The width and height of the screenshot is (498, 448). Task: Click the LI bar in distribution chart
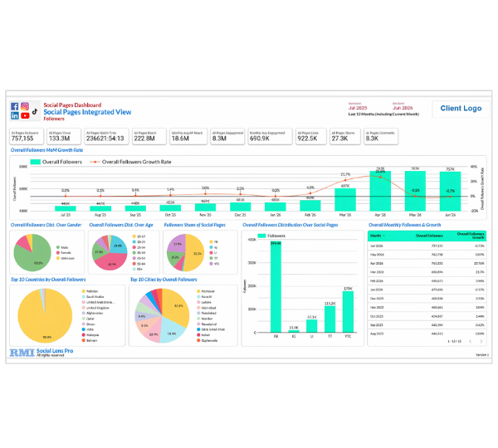(x=311, y=326)
